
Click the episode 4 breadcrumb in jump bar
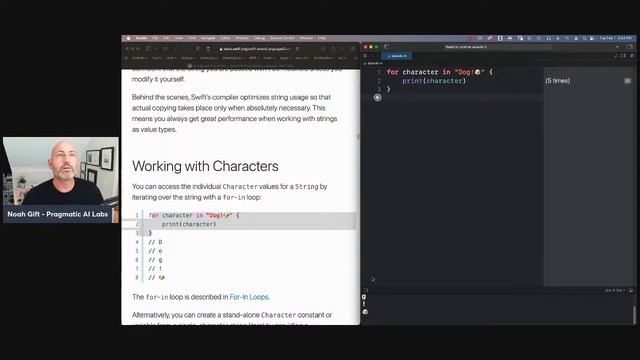pos(373,63)
